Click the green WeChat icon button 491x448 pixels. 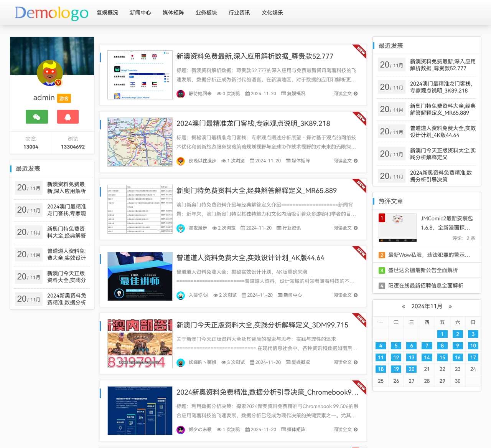point(37,117)
